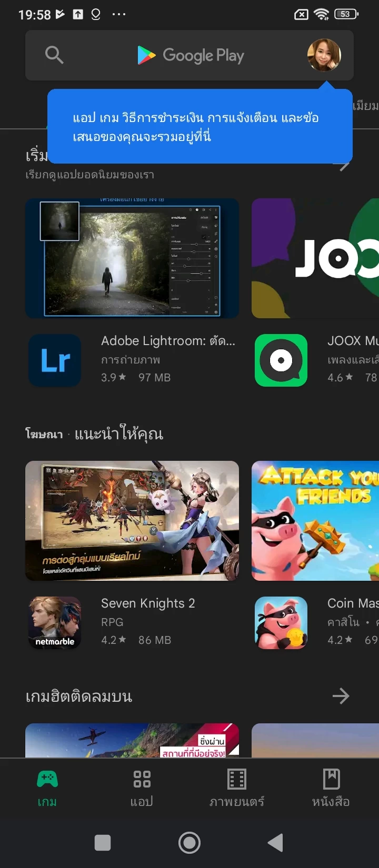Tap JOOX Music title text
This screenshot has width=379, height=868.
[x=353, y=341]
